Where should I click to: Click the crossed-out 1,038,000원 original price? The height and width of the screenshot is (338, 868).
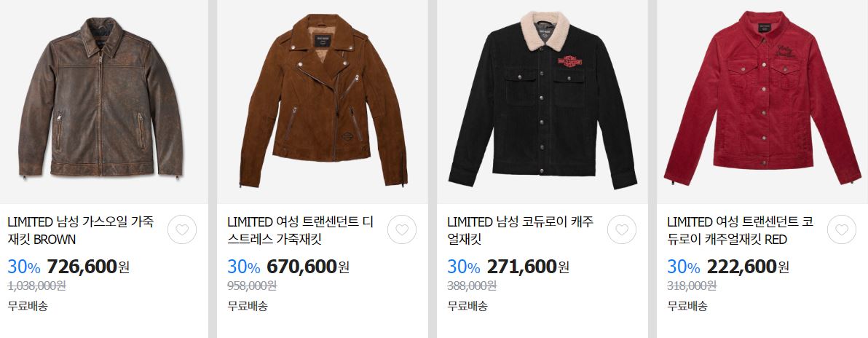pos(36,286)
